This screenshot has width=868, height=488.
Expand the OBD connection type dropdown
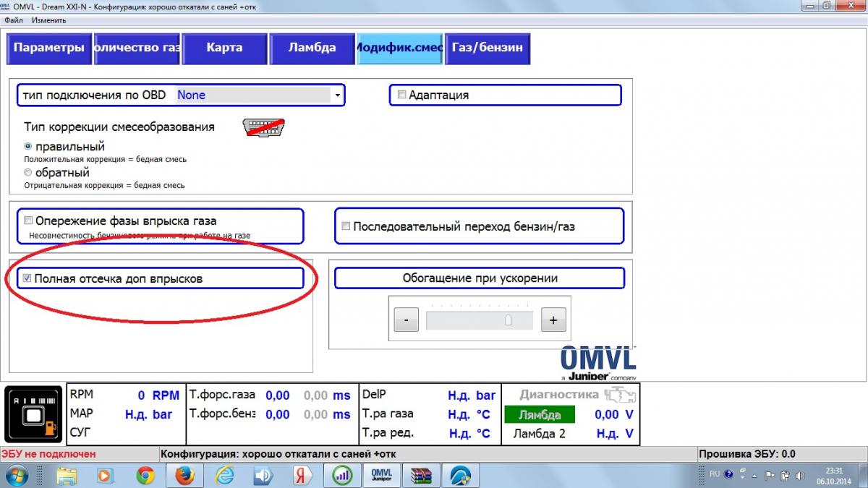tap(337, 95)
